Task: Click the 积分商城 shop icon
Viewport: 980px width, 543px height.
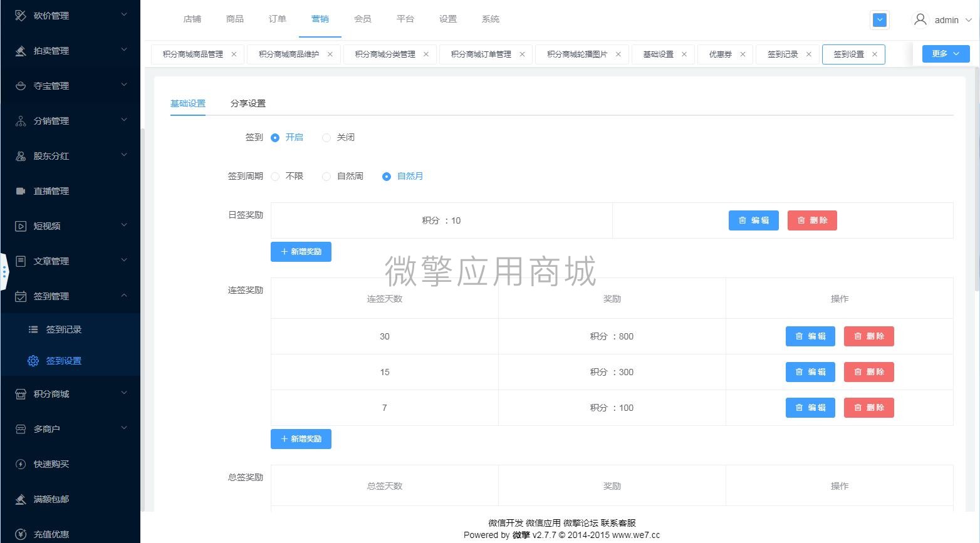Action: click(x=21, y=394)
